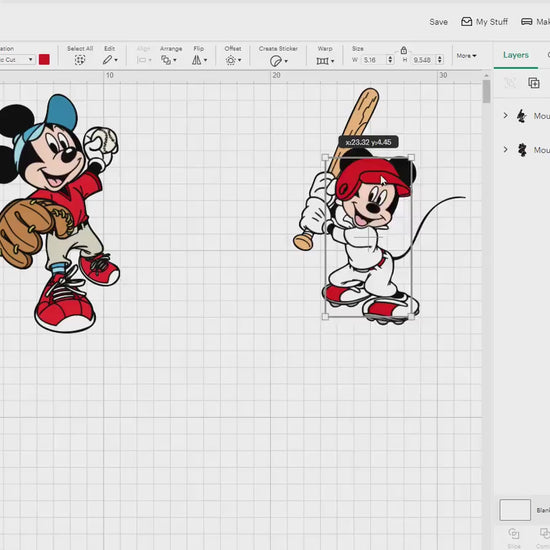Click the Combine icon
550x550 pixels.
coord(544,534)
